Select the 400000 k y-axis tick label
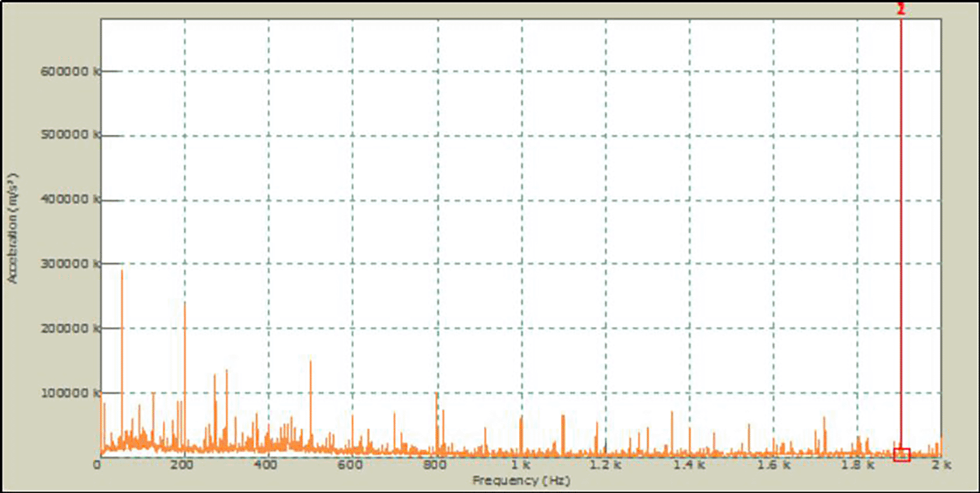 69,200
